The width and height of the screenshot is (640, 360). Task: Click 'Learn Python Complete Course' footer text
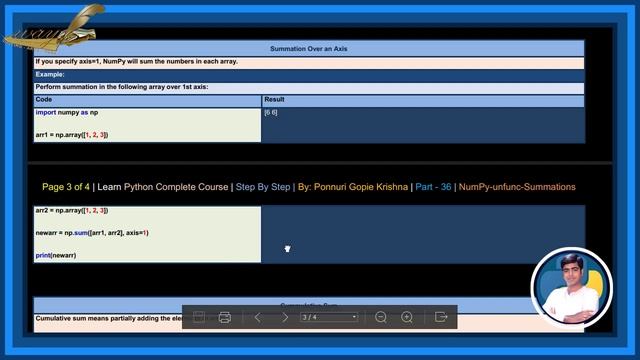[x=162, y=187]
